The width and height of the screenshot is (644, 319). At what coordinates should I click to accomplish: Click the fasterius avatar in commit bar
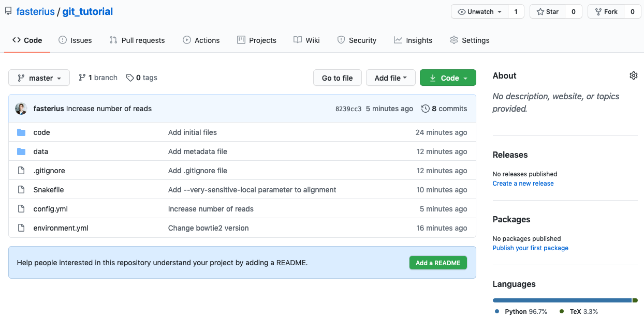pyautogui.click(x=21, y=109)
